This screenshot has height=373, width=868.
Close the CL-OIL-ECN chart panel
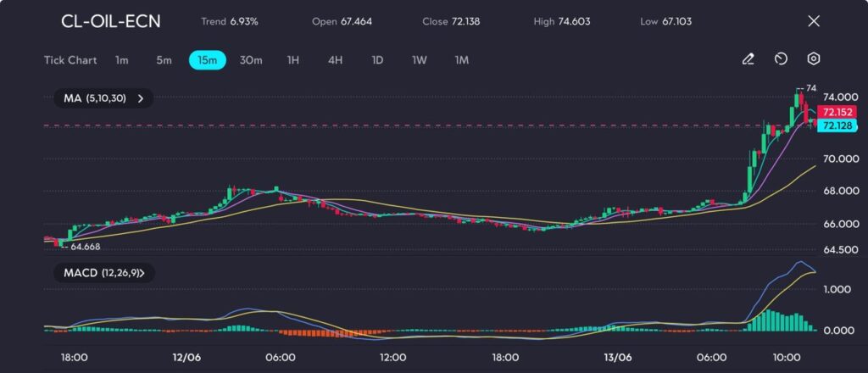(814, 21)
